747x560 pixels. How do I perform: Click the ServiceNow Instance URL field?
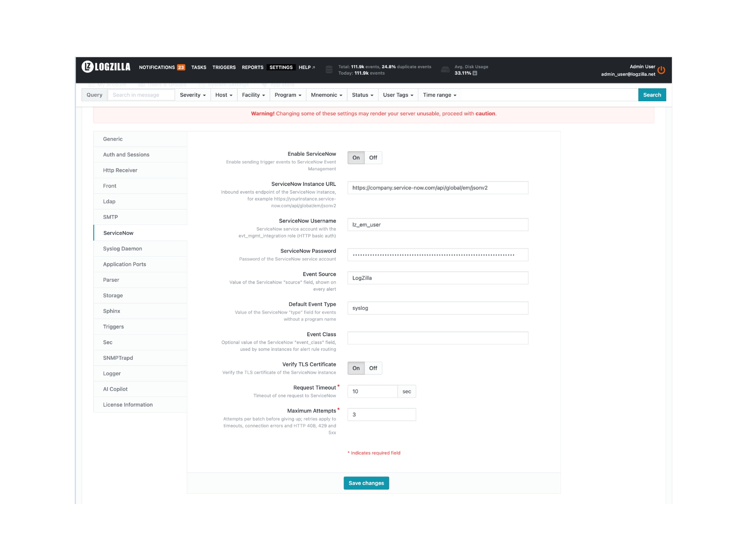coord(438,188)
